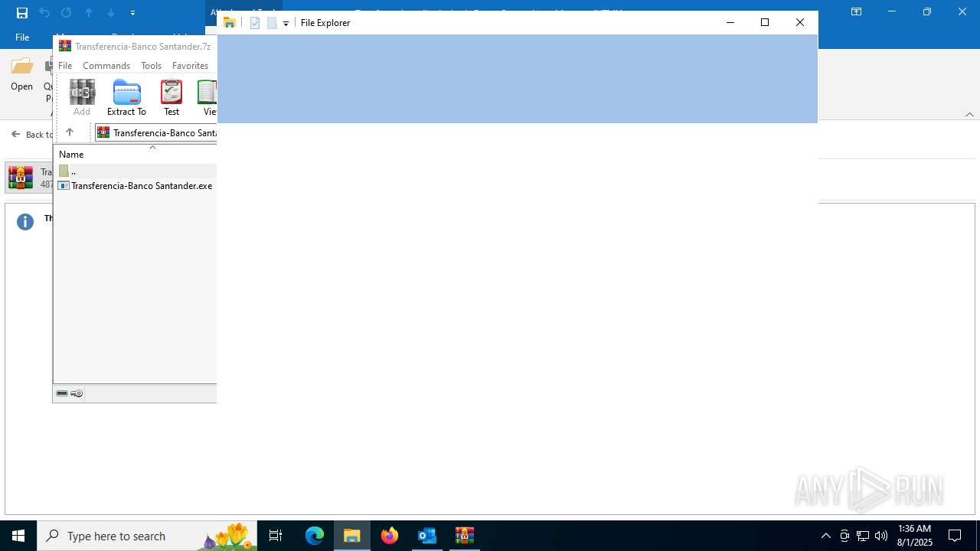Click the New folder icon in File Explorer toolbar
The image size is (980, 551).
click(272, 23)
